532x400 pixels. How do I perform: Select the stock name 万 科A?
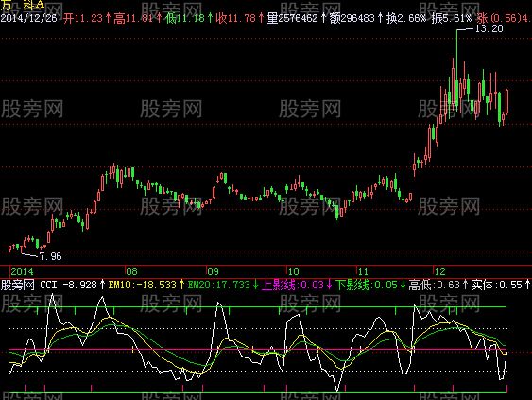point(23,5)
